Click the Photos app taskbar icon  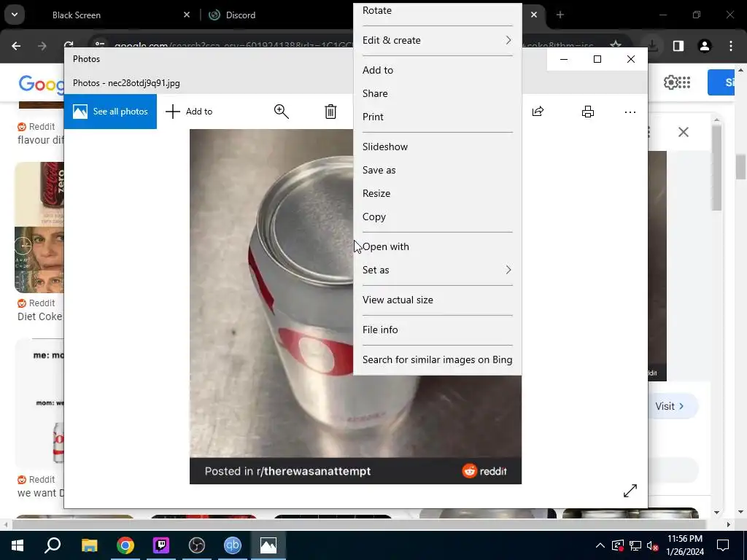click(268, 545)
